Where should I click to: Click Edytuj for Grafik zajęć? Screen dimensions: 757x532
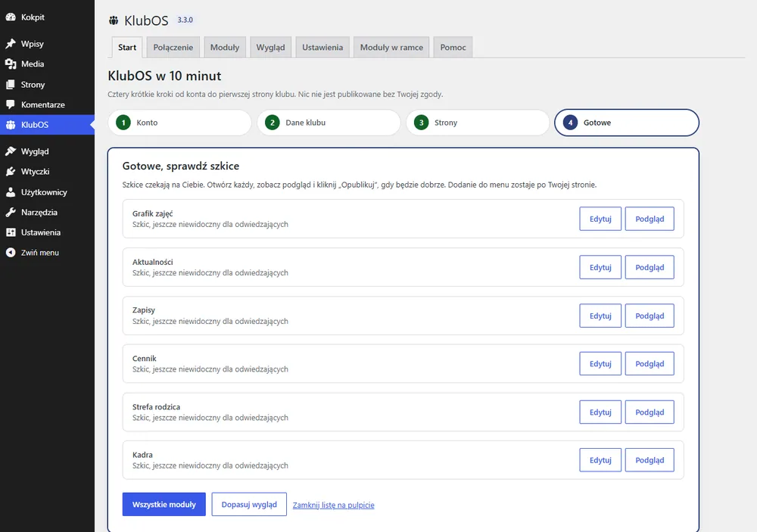tap(600, 219)
